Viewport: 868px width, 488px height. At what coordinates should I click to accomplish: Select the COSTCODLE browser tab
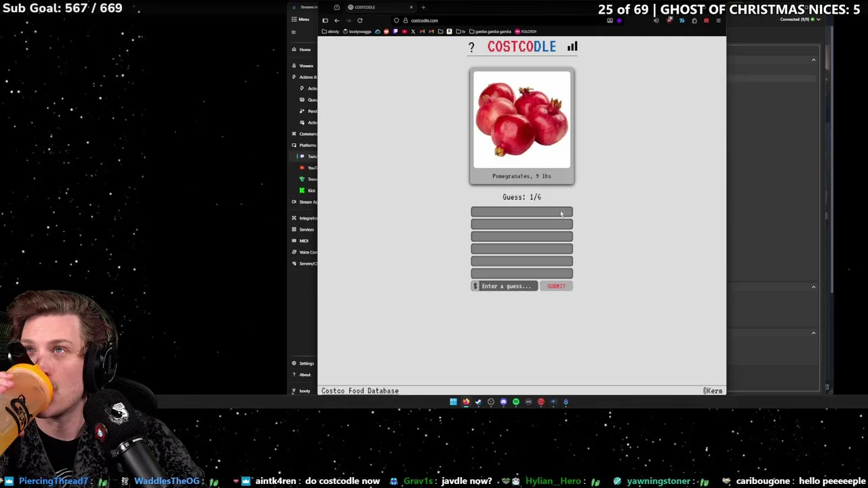[380, 7]
